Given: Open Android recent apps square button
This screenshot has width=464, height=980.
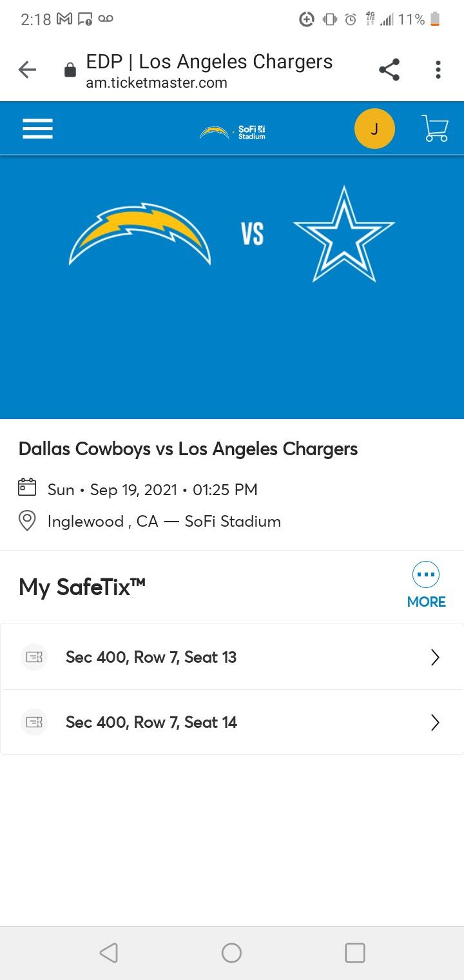Looking at the screenshot, I should pos(354,952).
